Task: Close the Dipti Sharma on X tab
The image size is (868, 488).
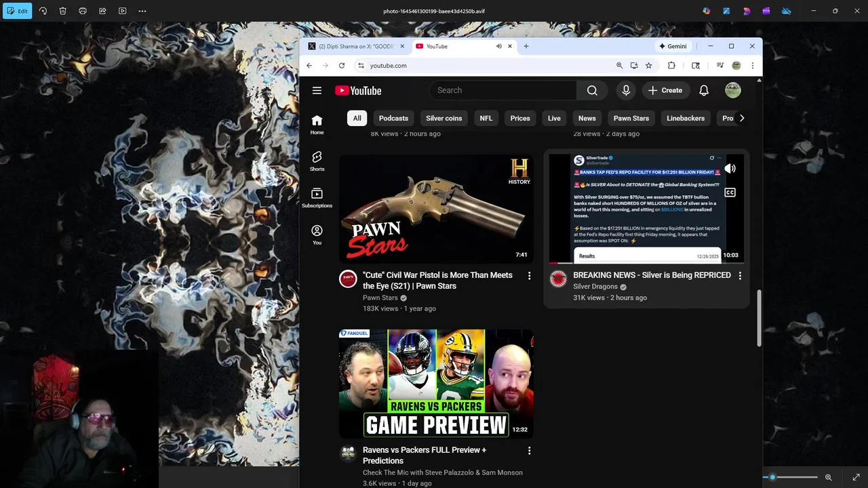Action: coord(402,46)
